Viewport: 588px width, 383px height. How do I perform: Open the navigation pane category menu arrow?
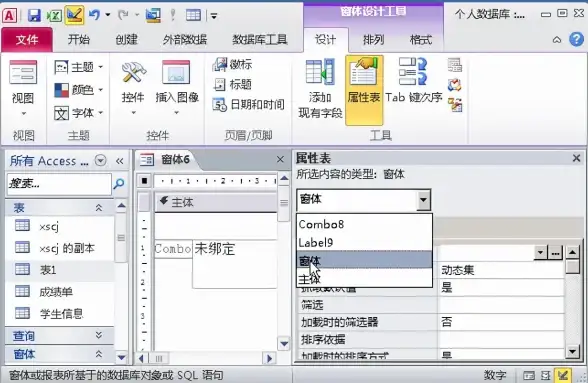(100, 161)
